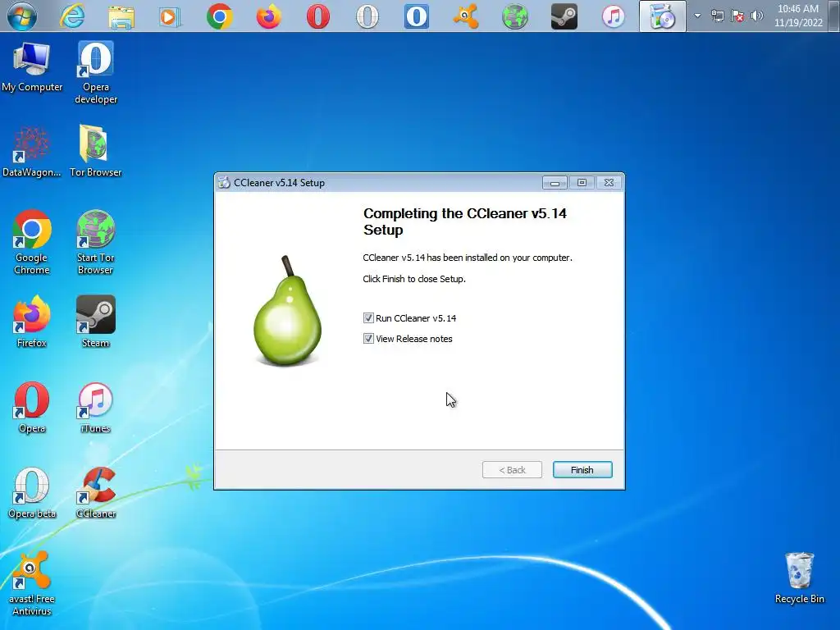
Task: Open red Opera taskbar icon
Action: tap(318, 16)
